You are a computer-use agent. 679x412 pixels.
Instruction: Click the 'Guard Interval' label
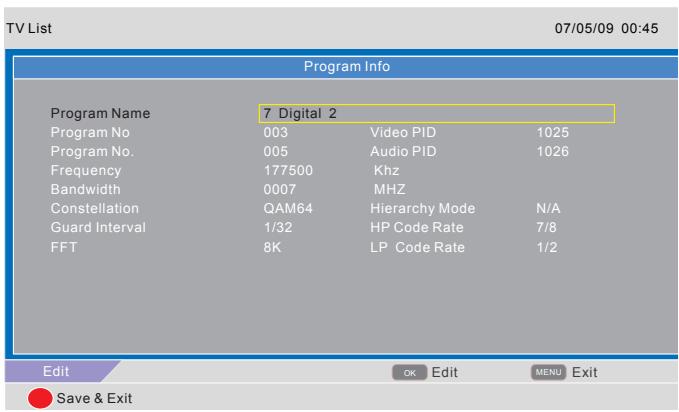tap(98, 228)
